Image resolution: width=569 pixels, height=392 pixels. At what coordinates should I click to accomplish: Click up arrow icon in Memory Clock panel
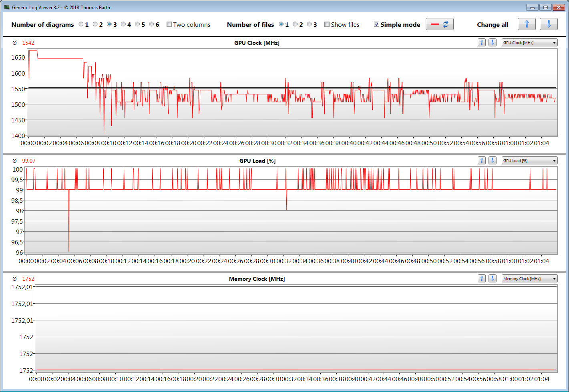pos(482,279)
